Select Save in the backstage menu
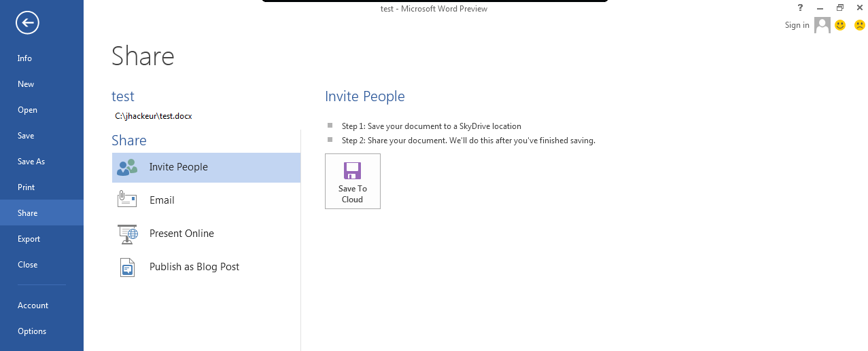Viewport: 868px width, 351px height. [x=41, y=136]
